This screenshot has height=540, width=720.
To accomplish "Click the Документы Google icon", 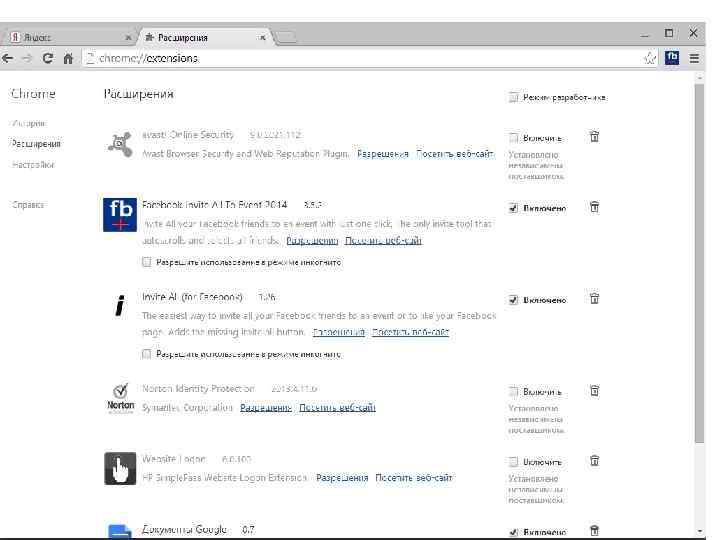I will pos(120,532).
